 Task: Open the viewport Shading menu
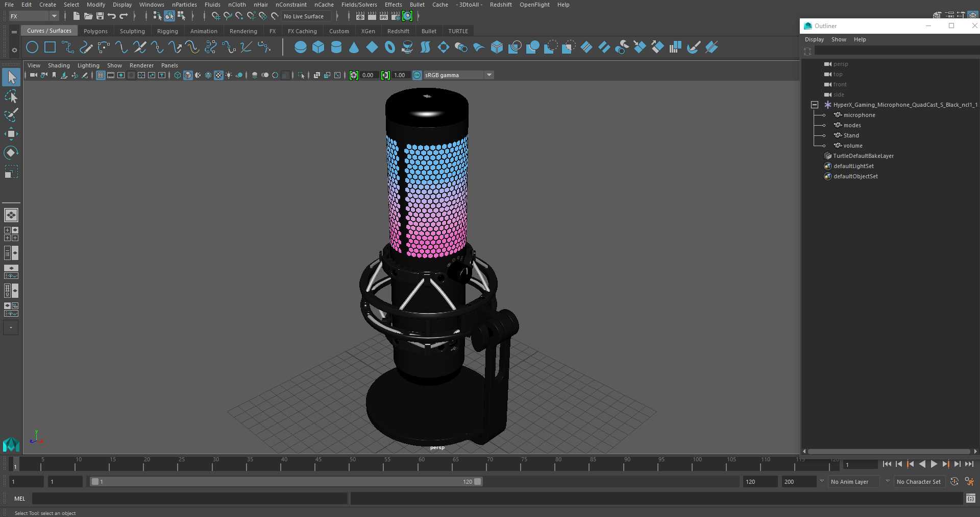[59, 65]
